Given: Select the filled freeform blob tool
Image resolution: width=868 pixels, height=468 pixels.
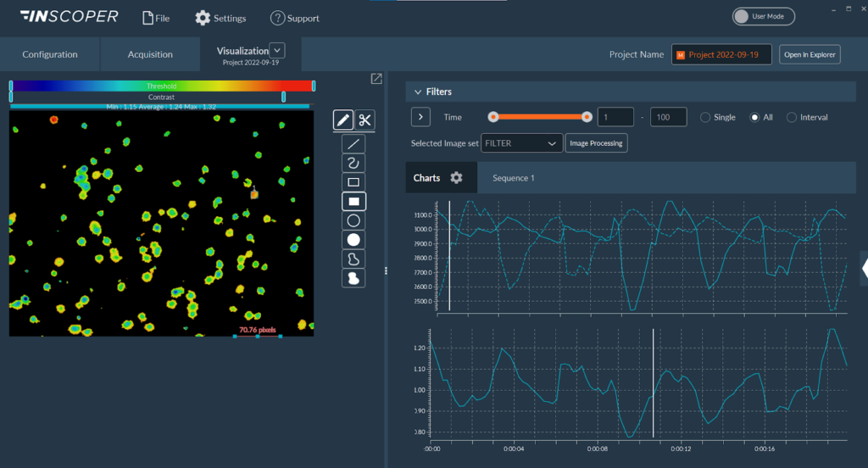Looking at the screenshot, I should tap(353, 278).
